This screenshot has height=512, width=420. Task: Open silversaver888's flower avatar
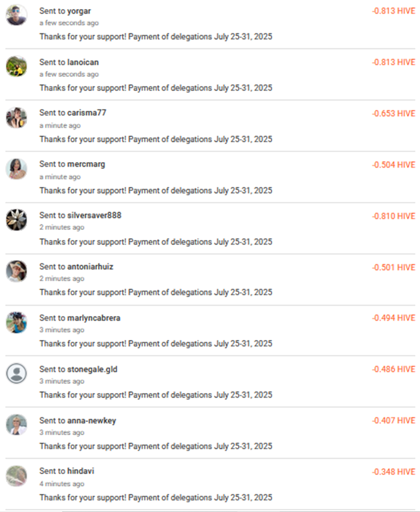(x=16, y=220)
